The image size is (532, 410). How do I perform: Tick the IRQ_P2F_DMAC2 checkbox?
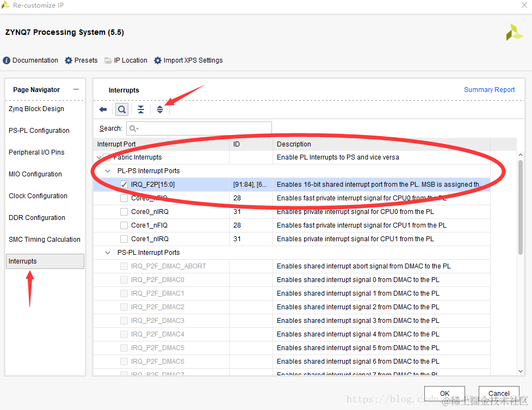[x=124, y=307]
